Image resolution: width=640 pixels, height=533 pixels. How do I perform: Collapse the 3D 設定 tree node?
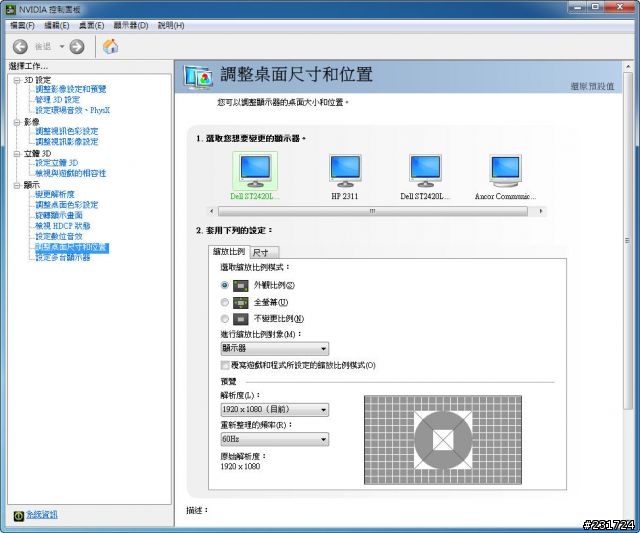[x=17, y=80]
